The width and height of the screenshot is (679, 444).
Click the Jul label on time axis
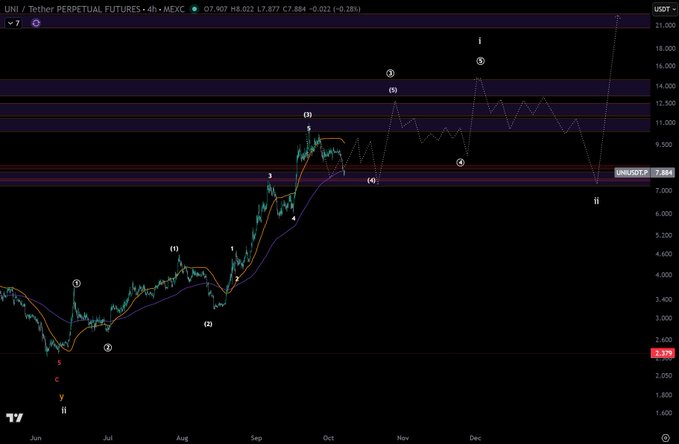coord(107,438)
